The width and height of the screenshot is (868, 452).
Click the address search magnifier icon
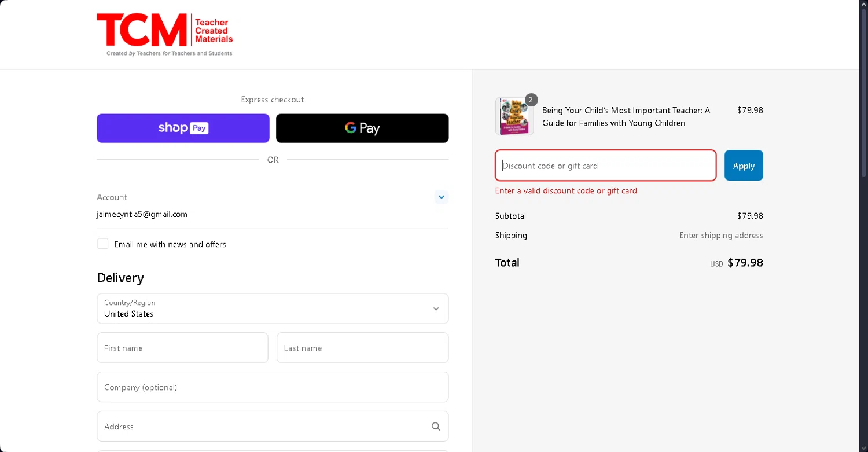click(436, 427)
